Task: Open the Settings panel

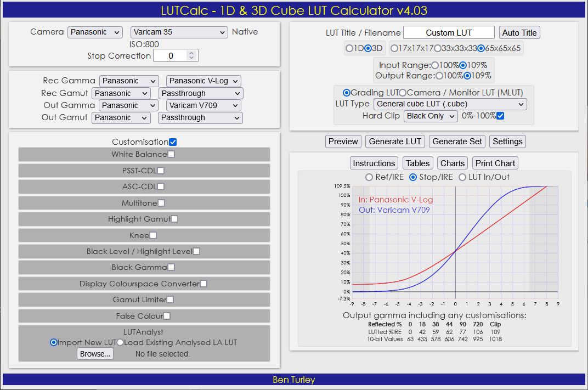Action: coord(507,142)
